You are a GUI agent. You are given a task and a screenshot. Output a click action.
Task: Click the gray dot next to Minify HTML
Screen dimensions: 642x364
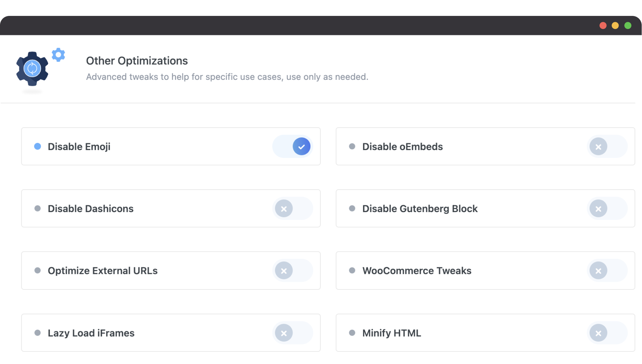(353, 333)
